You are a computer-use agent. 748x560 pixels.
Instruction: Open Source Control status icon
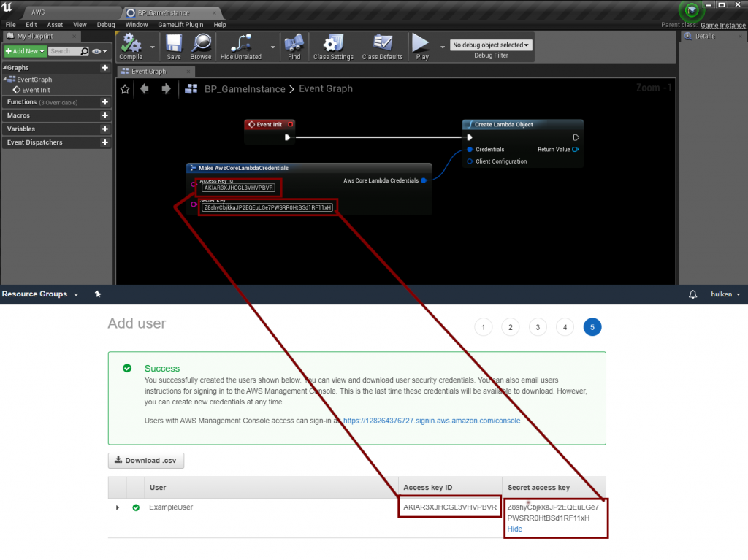(692, 10)
